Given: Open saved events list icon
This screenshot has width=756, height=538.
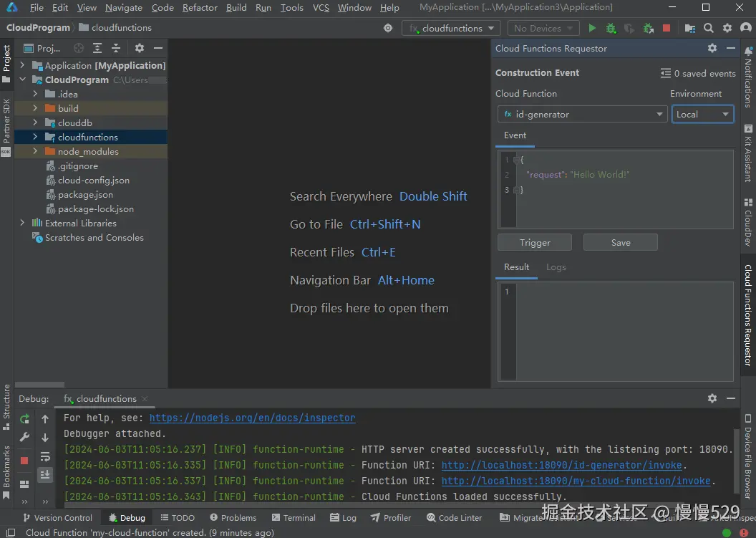Looking at the screenshot, I should (x=665, y=73).
